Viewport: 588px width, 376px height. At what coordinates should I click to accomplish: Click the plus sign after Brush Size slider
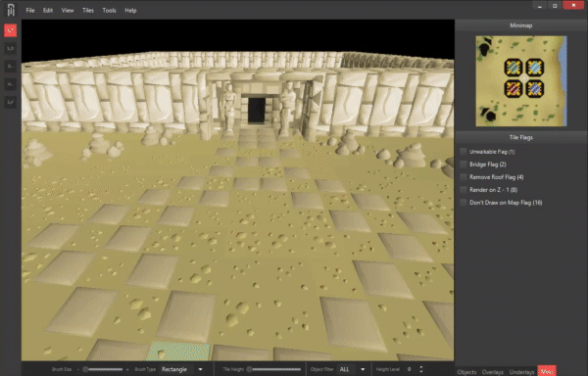tap(127, 369)
